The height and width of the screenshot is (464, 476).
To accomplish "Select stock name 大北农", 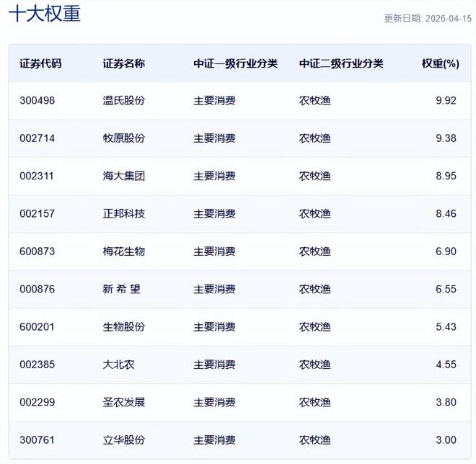I will tap(119, 365).
